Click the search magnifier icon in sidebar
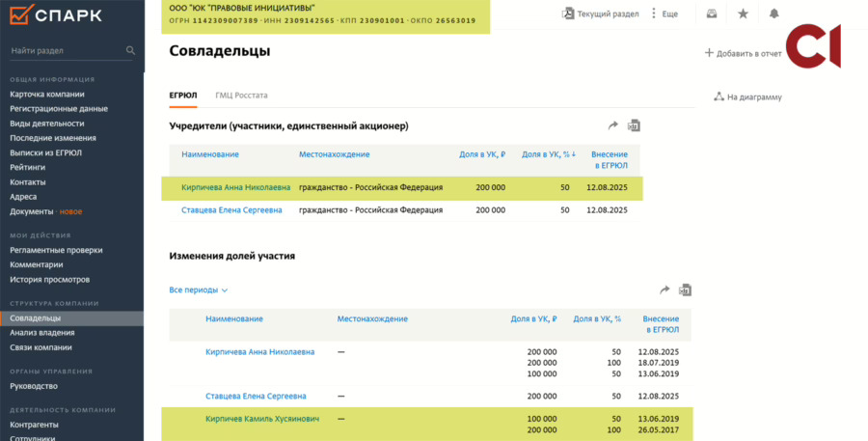Screen dimensions: 868x441 click(130, 50)
